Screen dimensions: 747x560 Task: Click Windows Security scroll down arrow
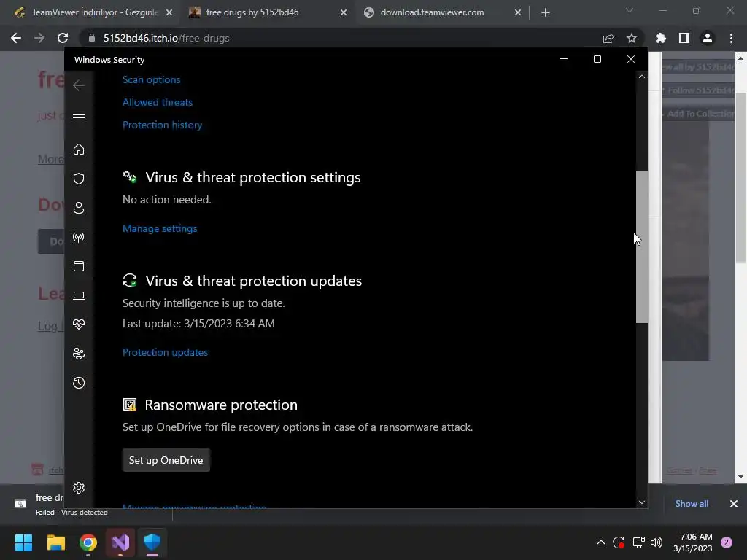(x=642, y=502)
